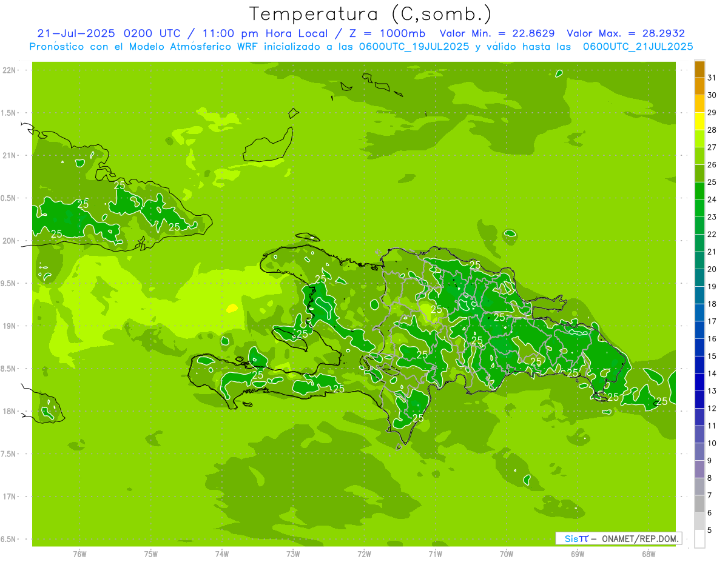This screenshot has width=728, height=562.
Task: Click the '68W' longitude label
Action: pos(649,554)
